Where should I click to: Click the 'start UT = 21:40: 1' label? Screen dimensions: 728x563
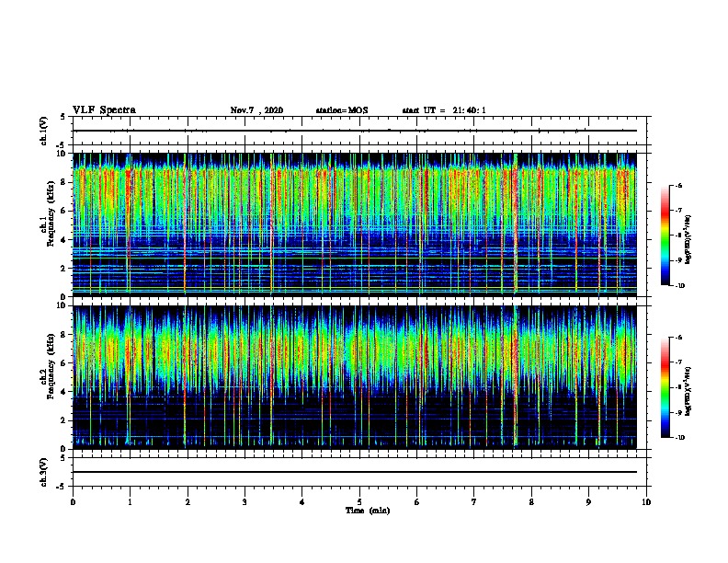coord(444,110)
